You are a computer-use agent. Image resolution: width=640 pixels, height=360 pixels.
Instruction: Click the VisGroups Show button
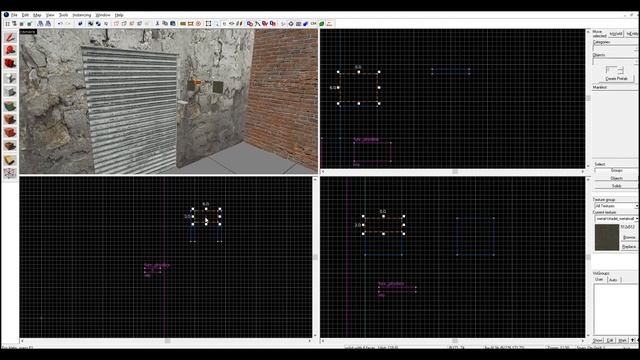tap(598, 340)
